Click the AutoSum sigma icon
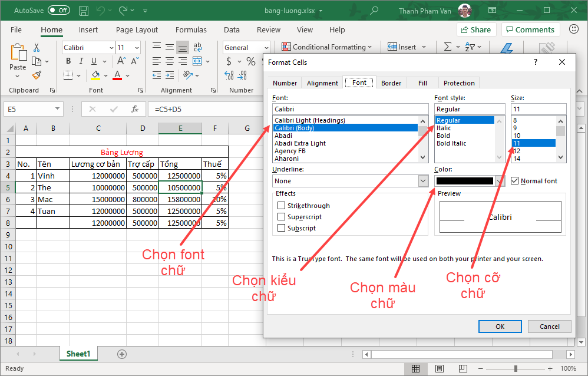Screen dimensions: 588x376 pos(448,47)
